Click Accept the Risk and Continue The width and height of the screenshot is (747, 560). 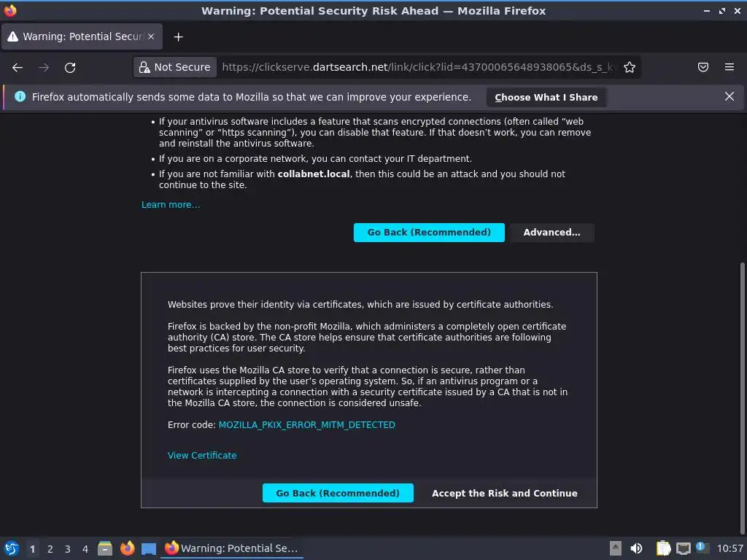click(505, 494)
